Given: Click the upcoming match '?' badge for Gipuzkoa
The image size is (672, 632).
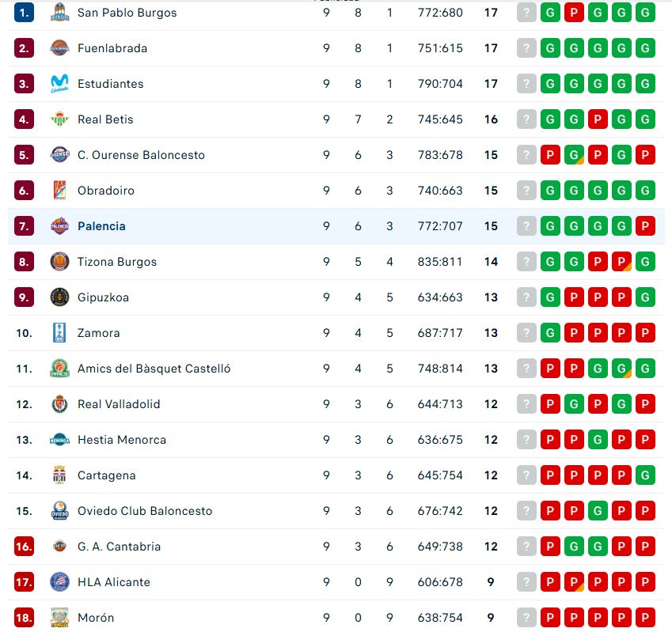Looking at the screenshot, I should 526,297.
